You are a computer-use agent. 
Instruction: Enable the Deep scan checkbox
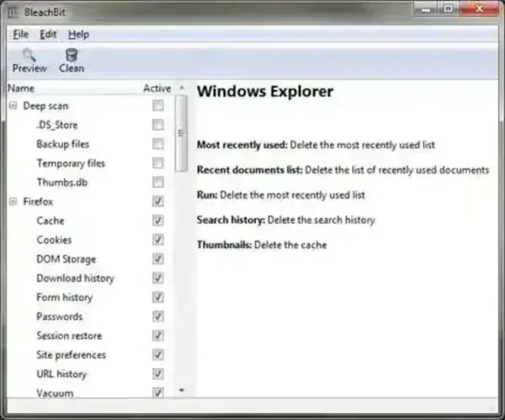click(x=157, y=106)
